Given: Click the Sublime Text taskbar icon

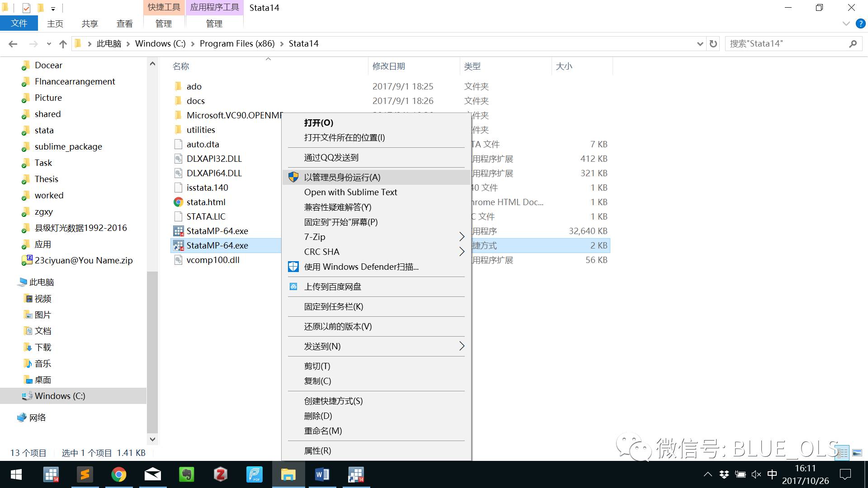Looking at the screenshot, I should pyautogui.click(x=85, y=474).
